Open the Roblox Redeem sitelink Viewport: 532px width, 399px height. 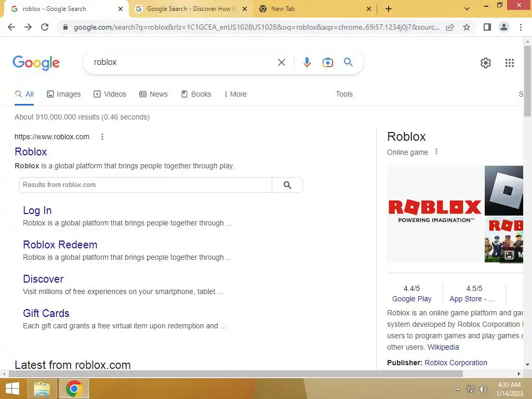click(60, 245)
